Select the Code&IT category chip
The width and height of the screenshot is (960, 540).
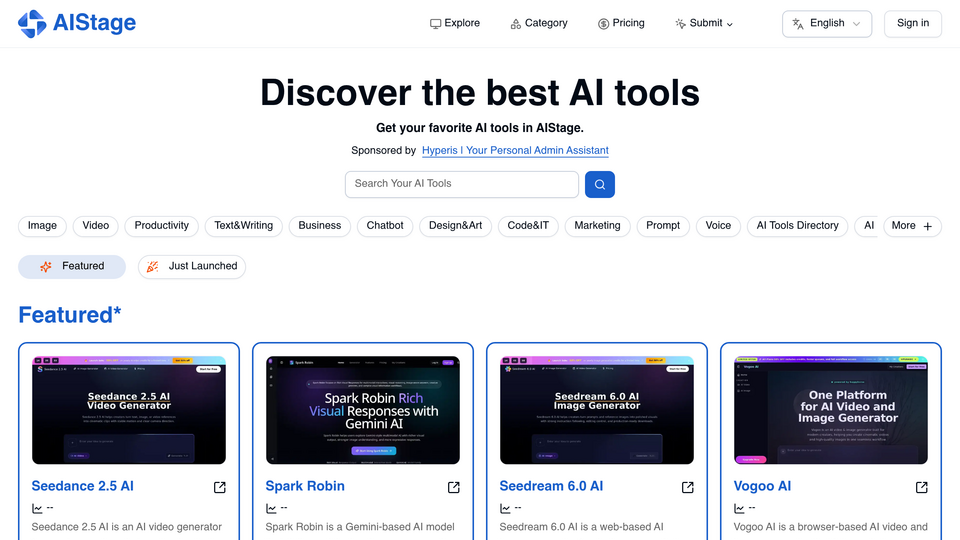pos(528,226)
